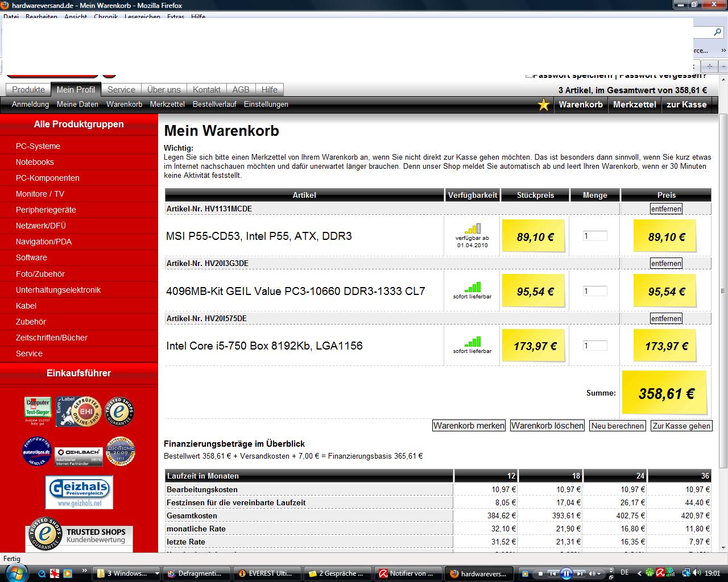Restore media player from taskbar toolbar icon
This screenshot has height=582, width=728.
pyautogui.click(x=611, y=577)
